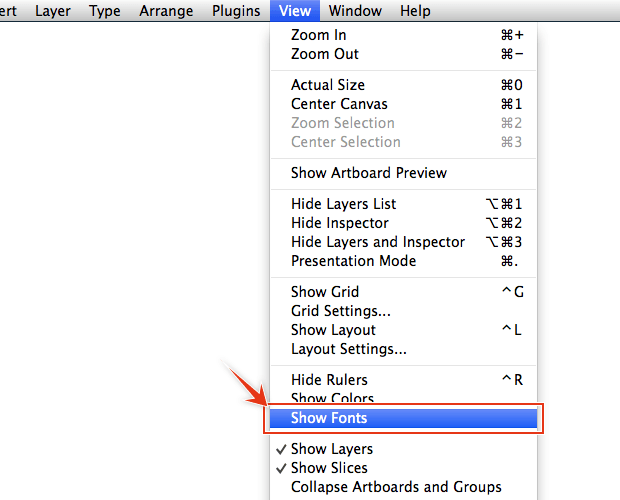Uncheck the Show Layers item

[331, 449]
